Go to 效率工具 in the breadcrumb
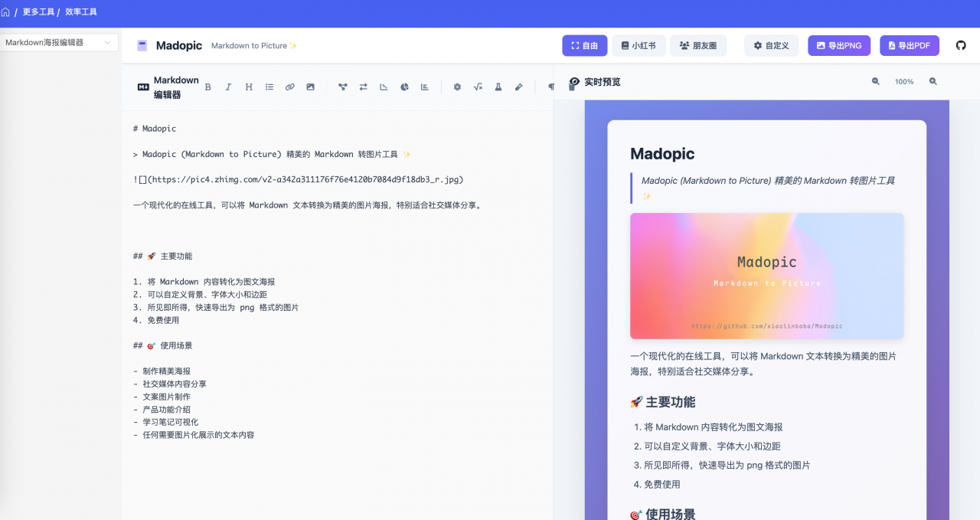 coord(81,12)
